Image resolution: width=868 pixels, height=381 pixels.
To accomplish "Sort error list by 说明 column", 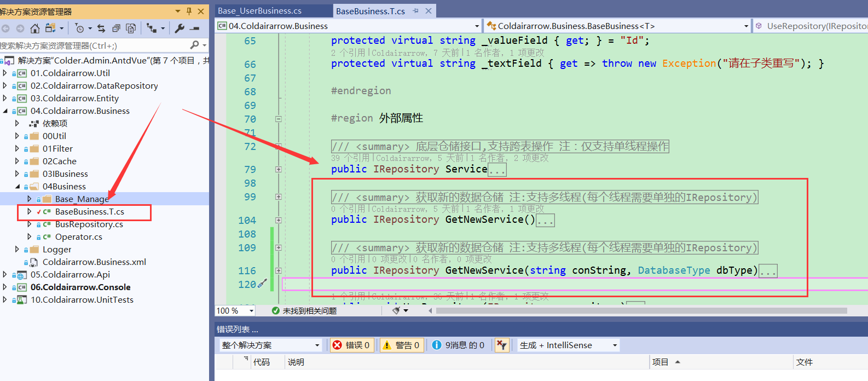I will click(x=296, y=362).
